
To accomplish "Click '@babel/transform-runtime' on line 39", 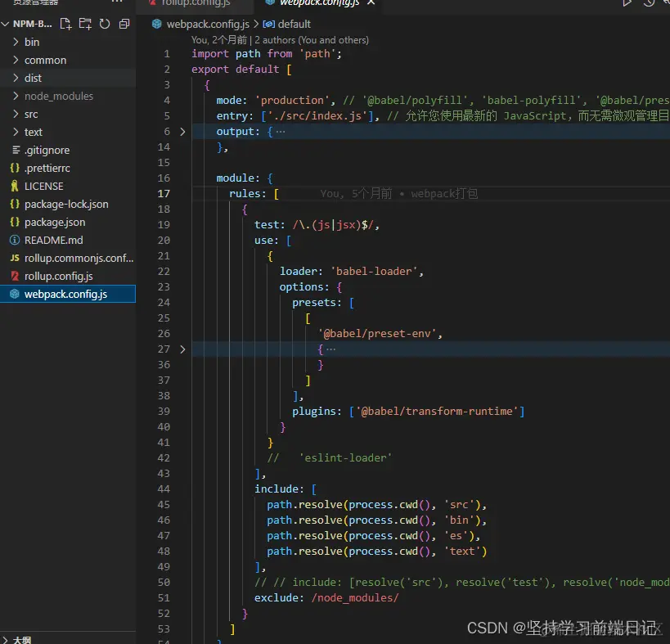I will point(437,412).
